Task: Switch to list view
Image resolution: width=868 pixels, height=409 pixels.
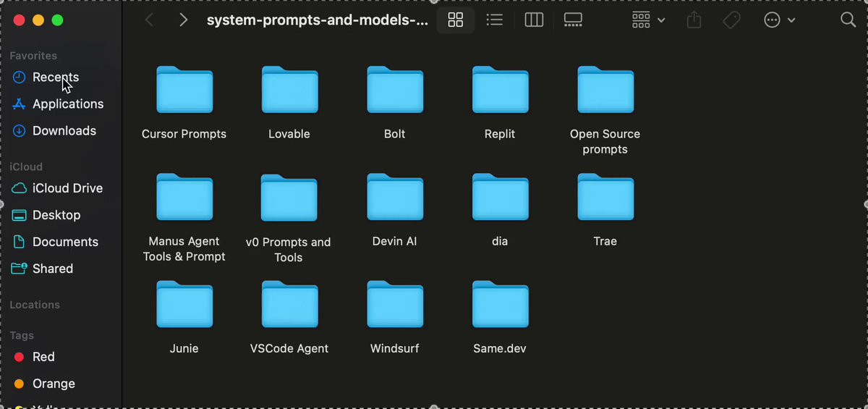Action: [x=495, y=20]
